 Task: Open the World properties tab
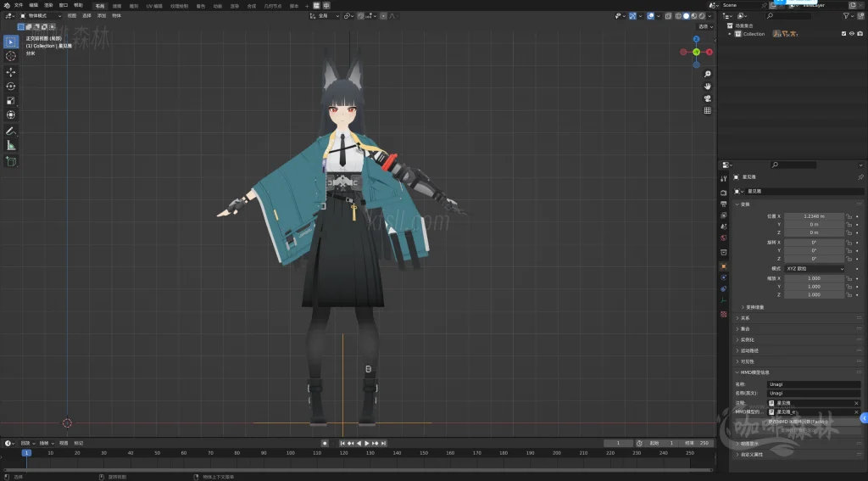pos(724,238)
